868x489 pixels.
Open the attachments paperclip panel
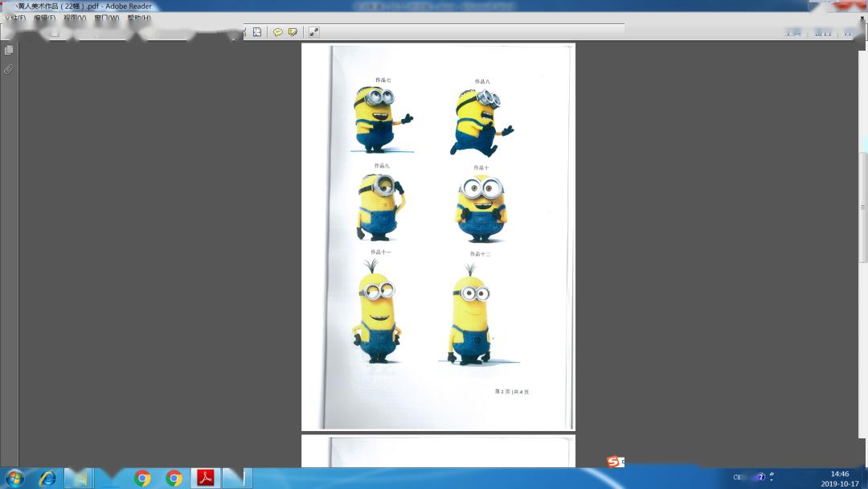click(x=9, y=70)
